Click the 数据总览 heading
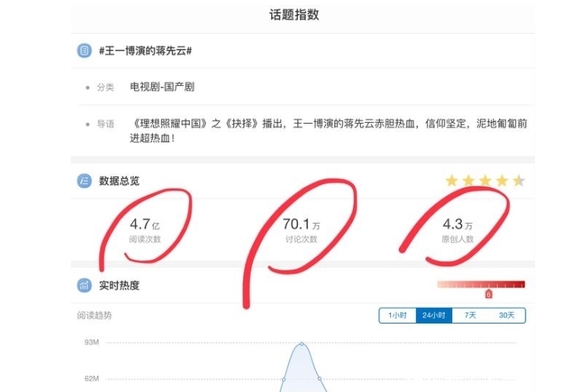 point(119,181)
